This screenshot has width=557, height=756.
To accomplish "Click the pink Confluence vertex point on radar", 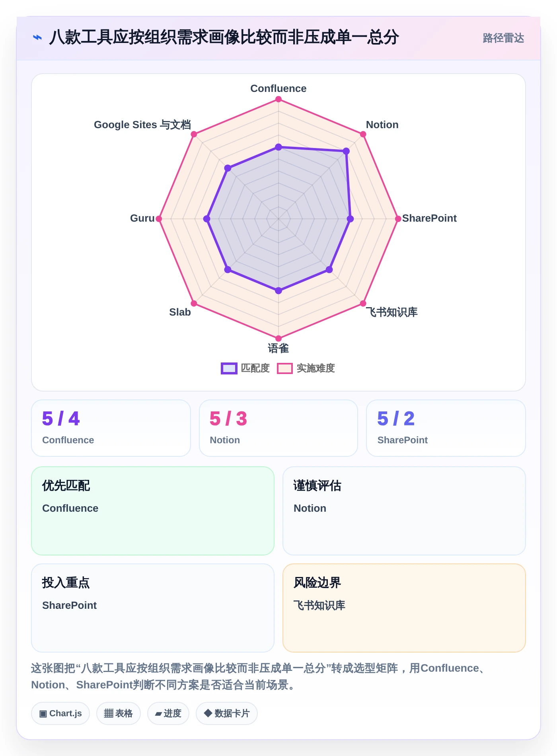I will (x=278, y=99).
